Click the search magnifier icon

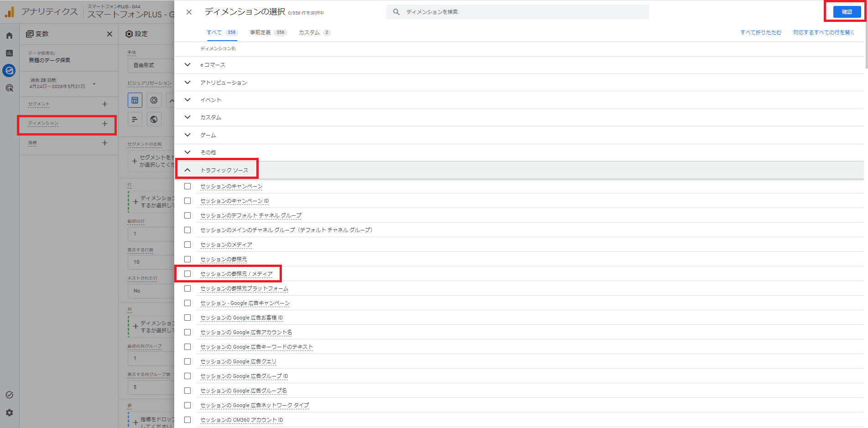396,12
